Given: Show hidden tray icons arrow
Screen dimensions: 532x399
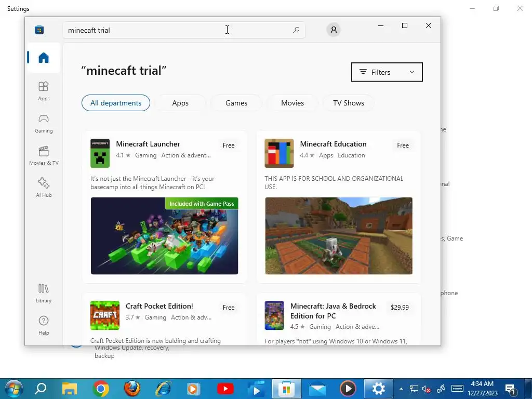Looking at the screenshot, I should pyautogui.click(x=401, y=389).
